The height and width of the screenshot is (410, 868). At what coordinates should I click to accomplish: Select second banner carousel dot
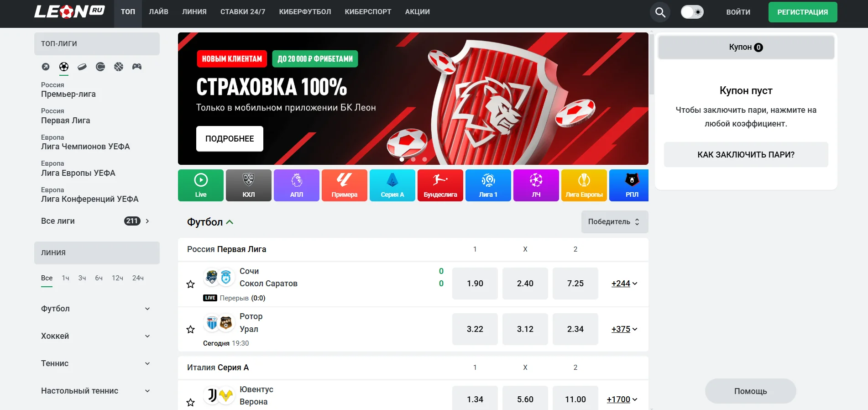[x=413, y=159]
